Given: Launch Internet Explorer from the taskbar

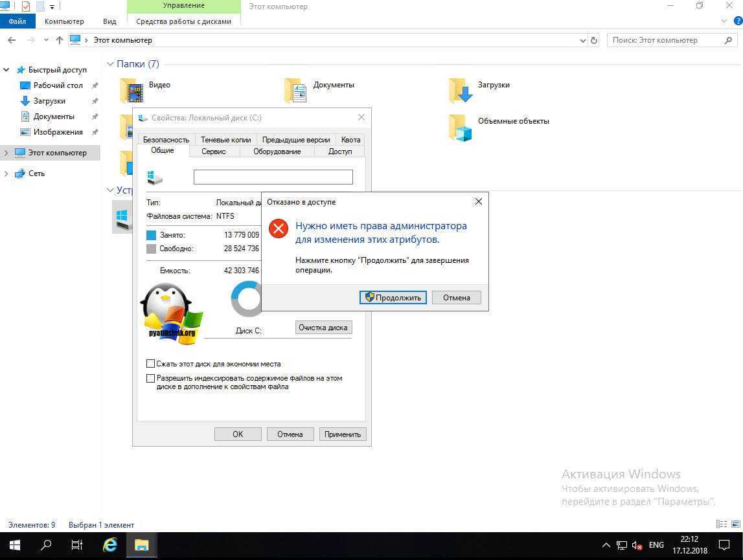Looking at the screenshot, I should point(110,545).
